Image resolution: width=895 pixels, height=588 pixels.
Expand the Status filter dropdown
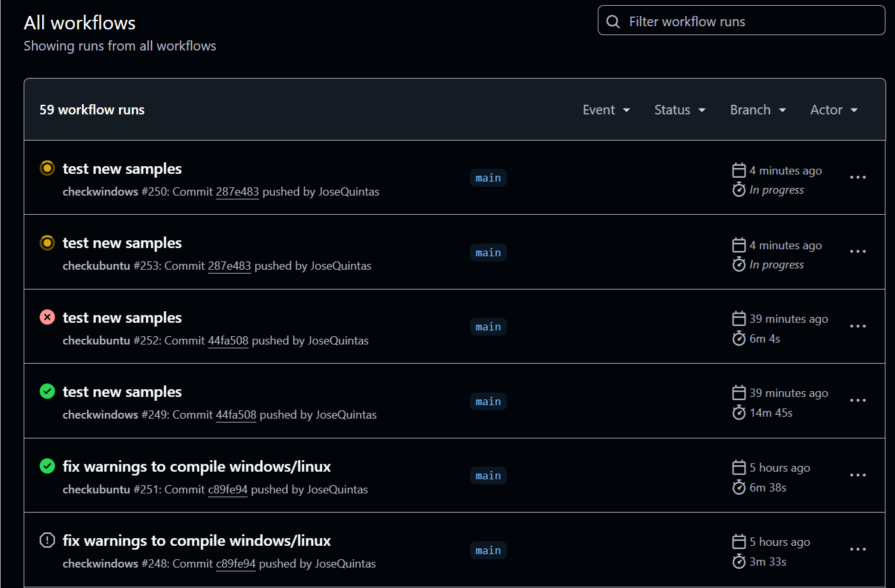click(x=680, y=110)
